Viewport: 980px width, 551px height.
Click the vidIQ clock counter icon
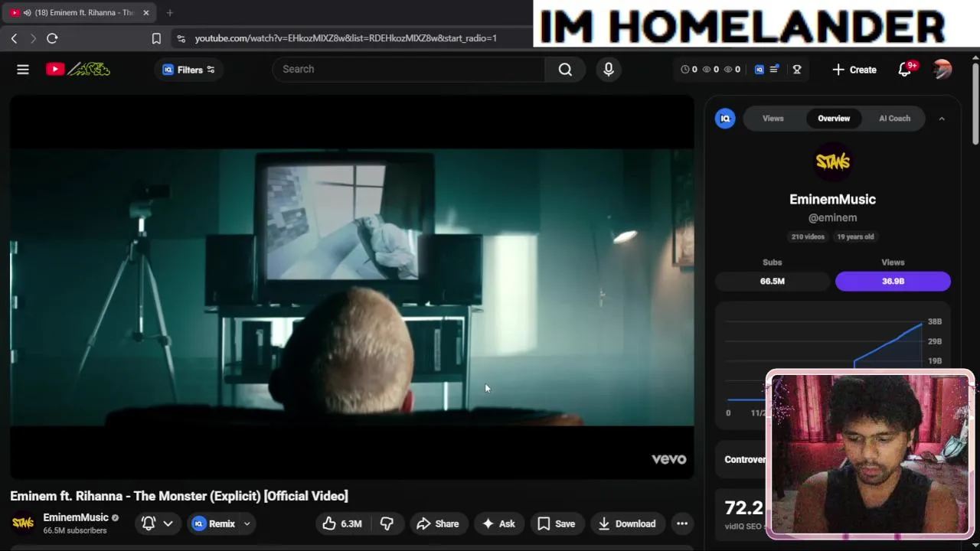[685, 70]
